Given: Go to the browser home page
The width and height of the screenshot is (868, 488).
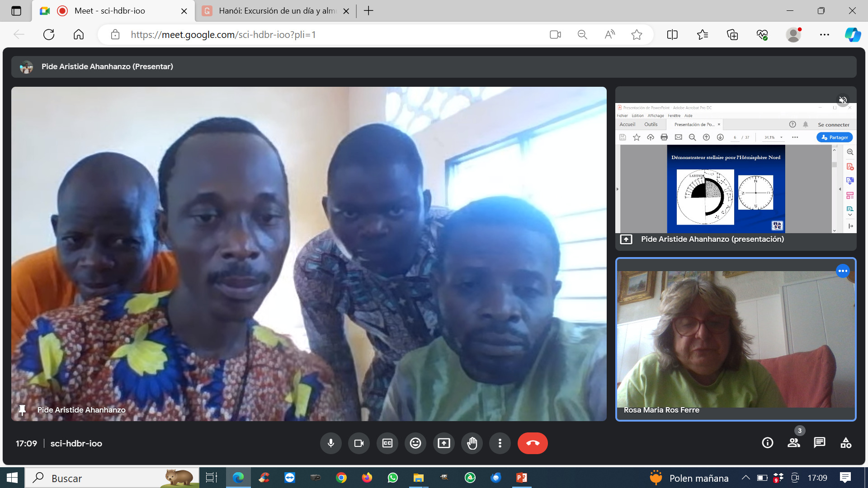Looking at the screenshot, I should point(79,34).
